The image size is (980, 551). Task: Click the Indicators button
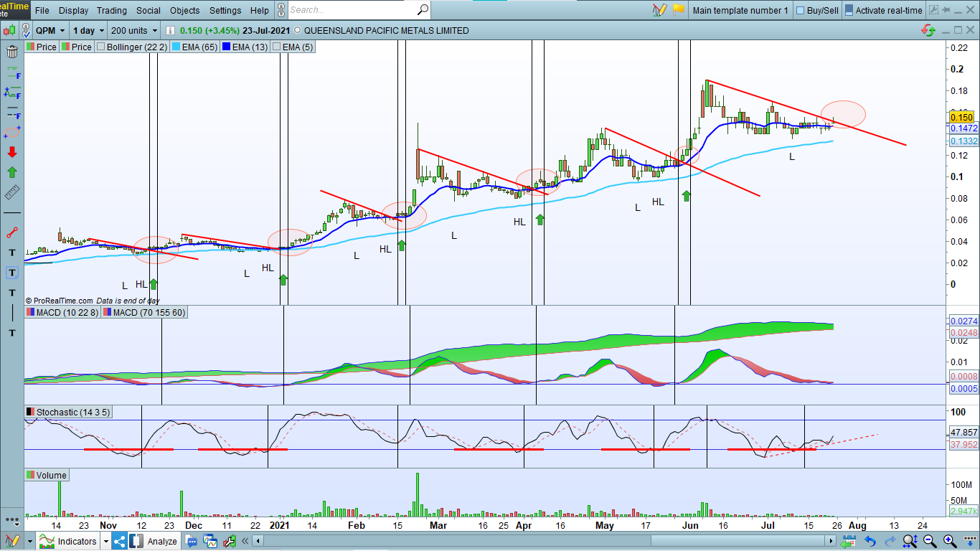pyautogui.click(x=67, y=541)
